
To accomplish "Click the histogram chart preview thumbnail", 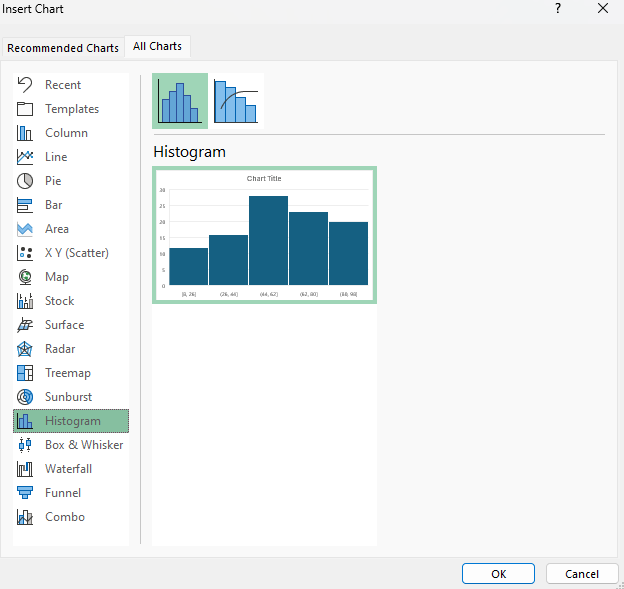I will [264, 235].
